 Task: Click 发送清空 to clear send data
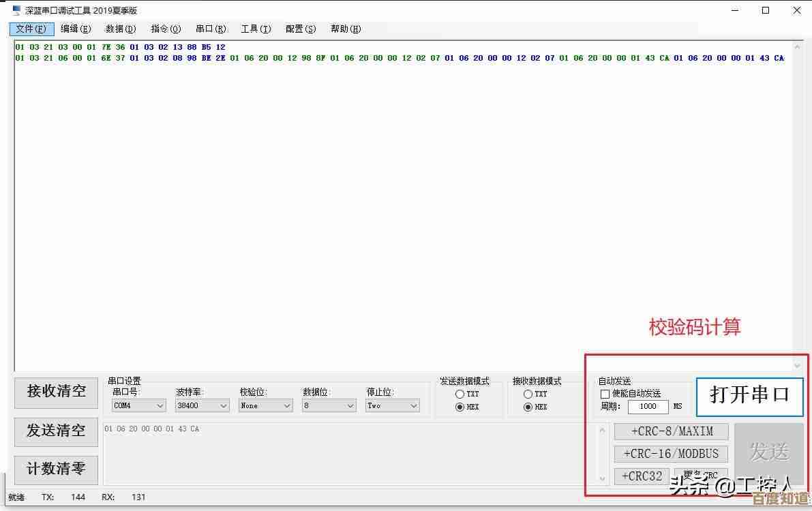click(x=55, y=431)
